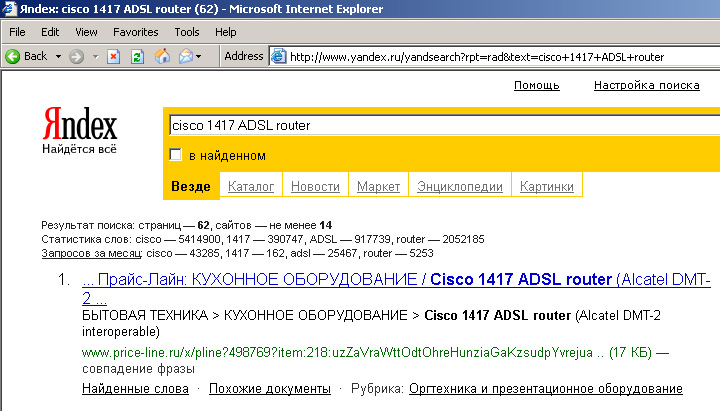Click the Яndex logo
This screenshot has width=720, height=411.
pyautogui.click(x=80, y=123)
